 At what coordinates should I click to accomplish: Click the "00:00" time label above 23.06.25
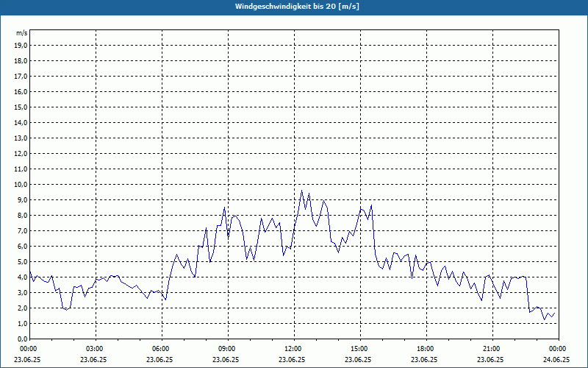pos(28,349)
